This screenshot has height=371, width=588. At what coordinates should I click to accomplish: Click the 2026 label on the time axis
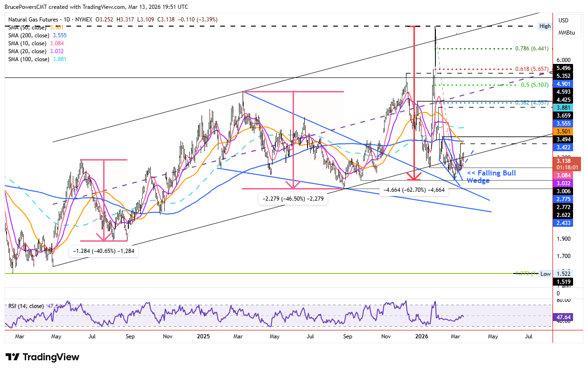pyautogui.click(x=422, y=336)
